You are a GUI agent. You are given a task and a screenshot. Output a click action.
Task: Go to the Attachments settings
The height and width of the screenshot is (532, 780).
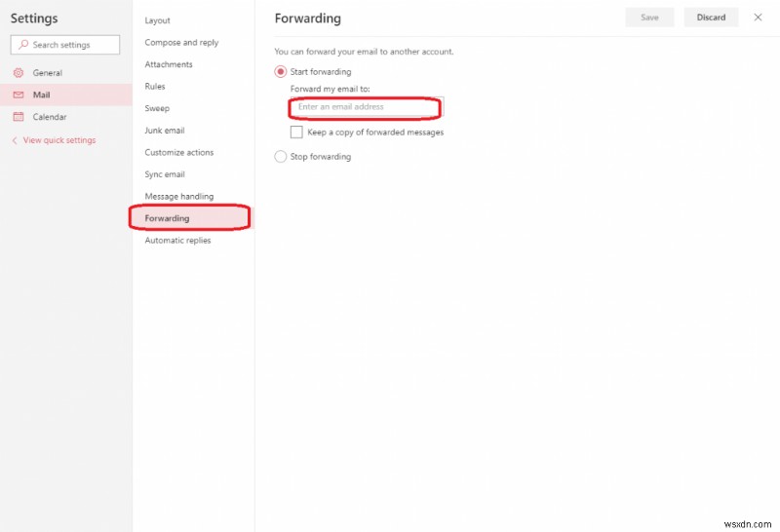pyautogui.click(x=169, y=64)
